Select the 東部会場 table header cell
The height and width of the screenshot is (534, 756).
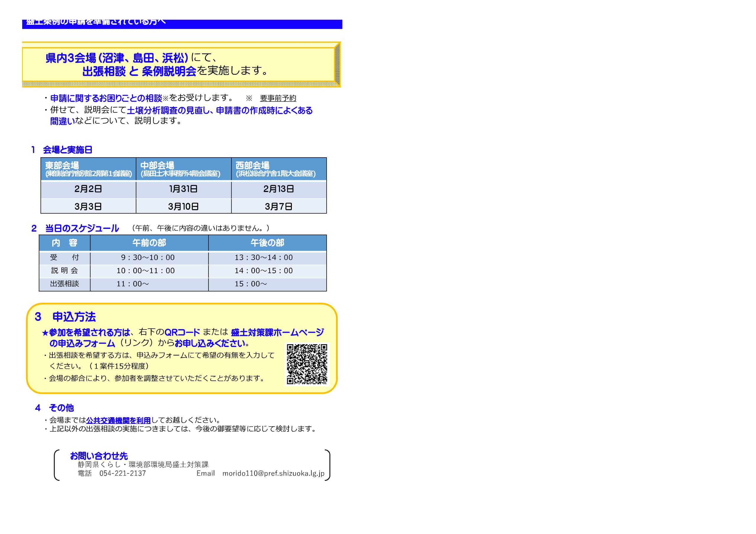88,169
